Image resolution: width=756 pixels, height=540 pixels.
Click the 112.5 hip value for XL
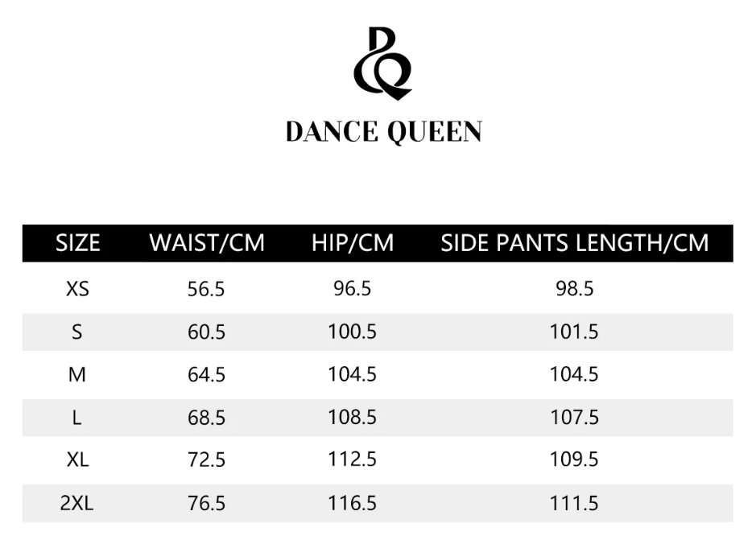click(353, 460)
